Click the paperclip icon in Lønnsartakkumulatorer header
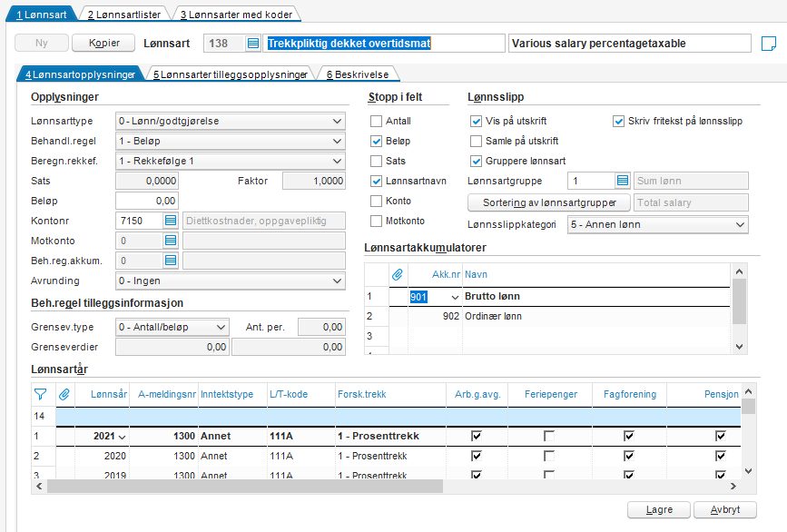 click(397, 273)
